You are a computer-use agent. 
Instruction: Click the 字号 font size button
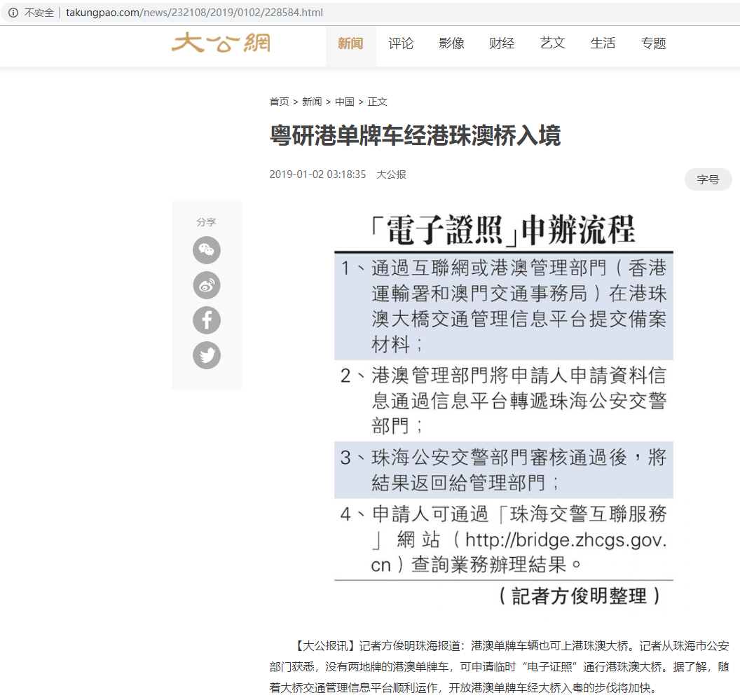(x=708, y=180)
